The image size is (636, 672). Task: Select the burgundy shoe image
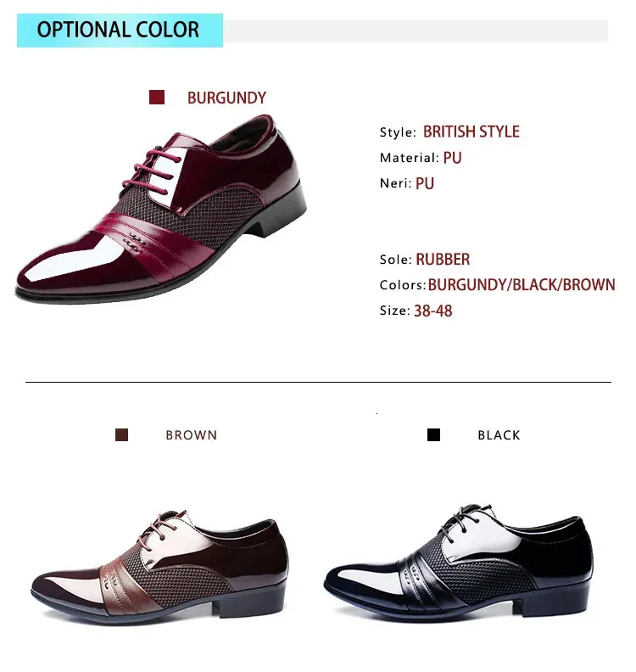[x=161, y=209]
